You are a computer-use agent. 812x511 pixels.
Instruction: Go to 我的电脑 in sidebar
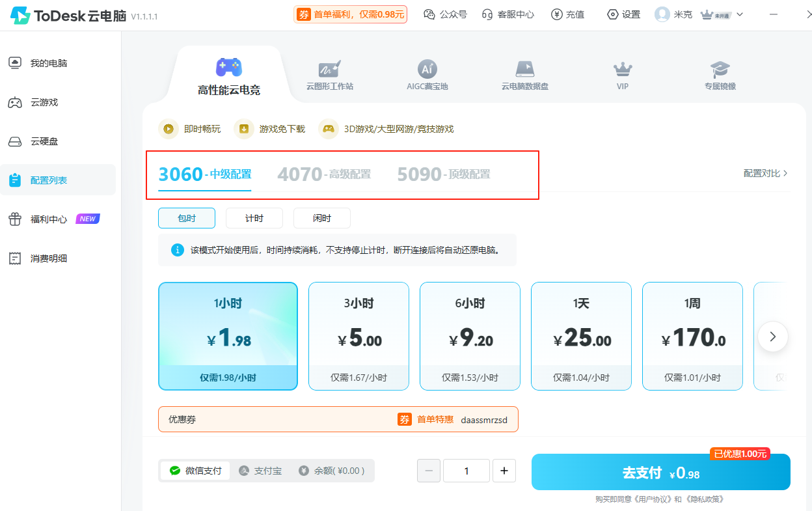coord(58,63)
